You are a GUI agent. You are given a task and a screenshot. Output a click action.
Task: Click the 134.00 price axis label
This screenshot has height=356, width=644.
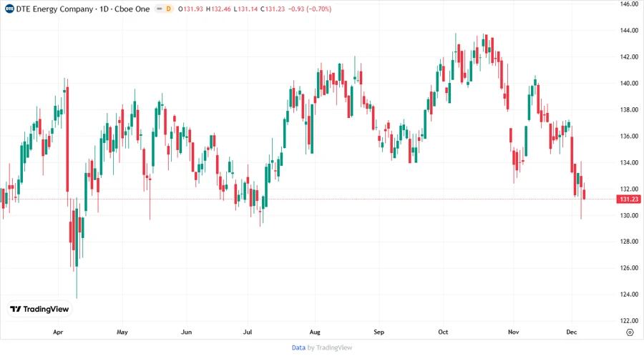tap(629, 163)
